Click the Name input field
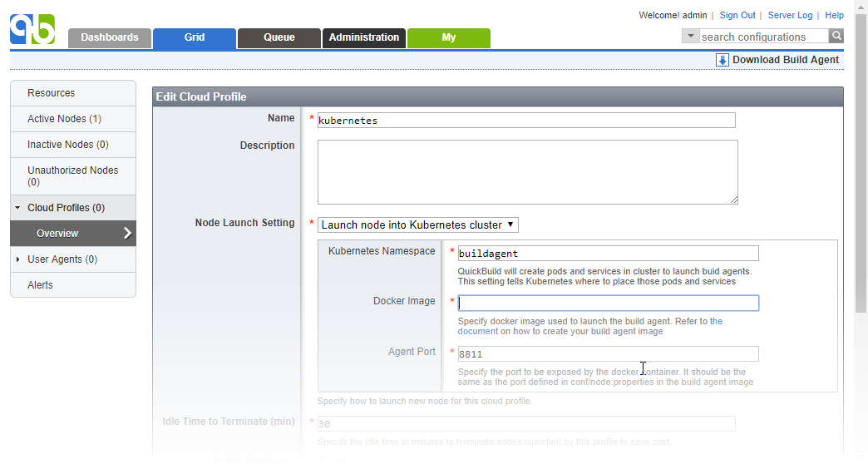 point(526,120)
